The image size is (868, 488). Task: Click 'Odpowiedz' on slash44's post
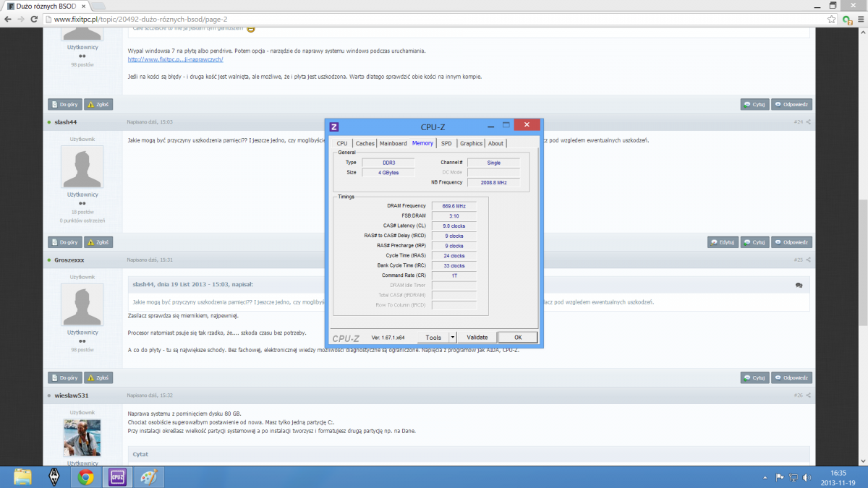792,242
